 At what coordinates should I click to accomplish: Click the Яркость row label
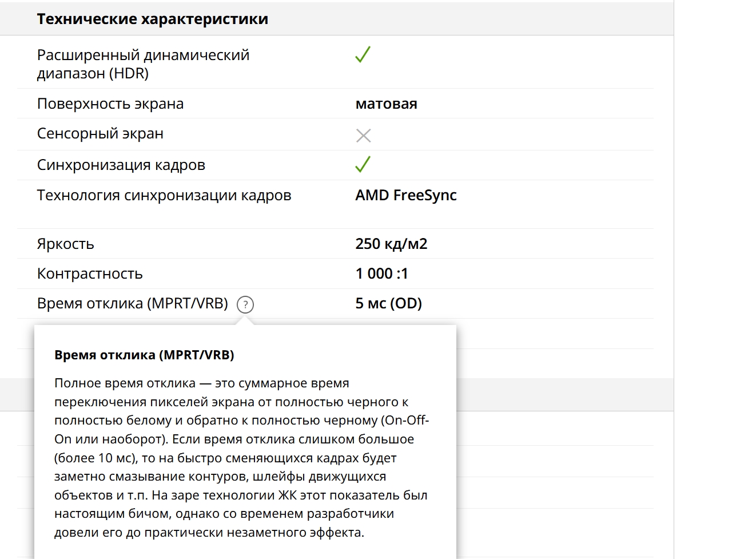click(x=66, y=244)
